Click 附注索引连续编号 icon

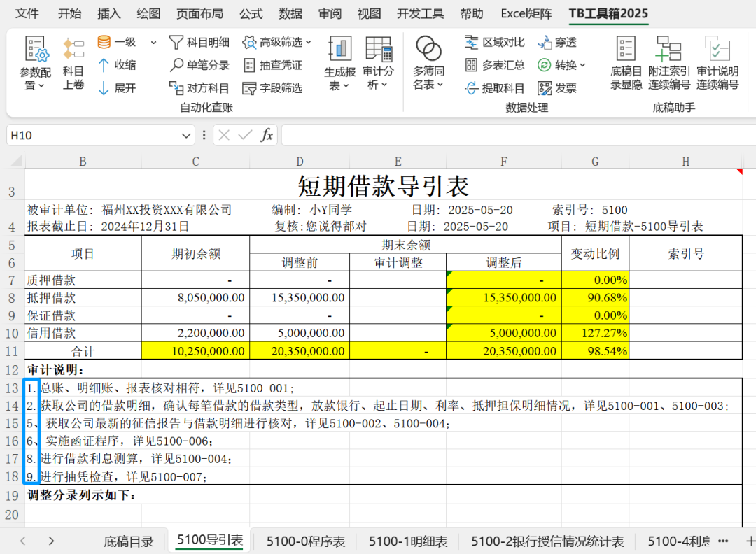point(668,49)
